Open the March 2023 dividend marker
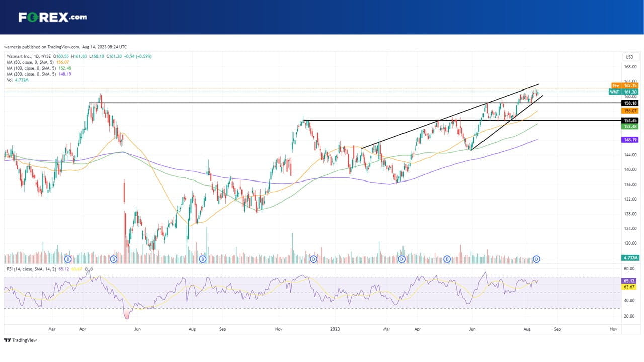The height and width of the screenshot is (362, 644). tap(401, 259)
